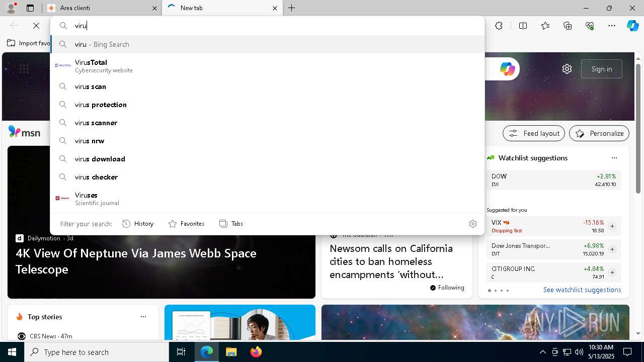644x362 pixels.
Task: Open Task View on taskbar
Action: coord(181,352)
